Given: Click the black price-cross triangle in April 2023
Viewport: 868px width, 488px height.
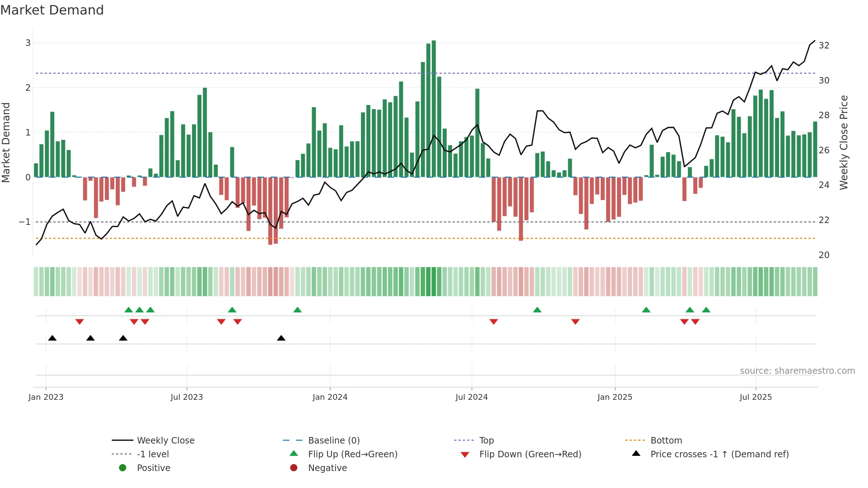Looking at the screenshot, I should (123, 338).
